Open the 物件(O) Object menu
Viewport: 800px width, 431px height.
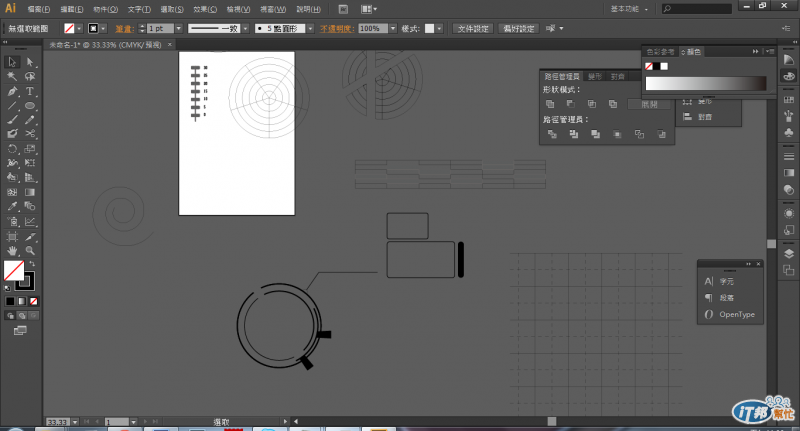point(106,9)
